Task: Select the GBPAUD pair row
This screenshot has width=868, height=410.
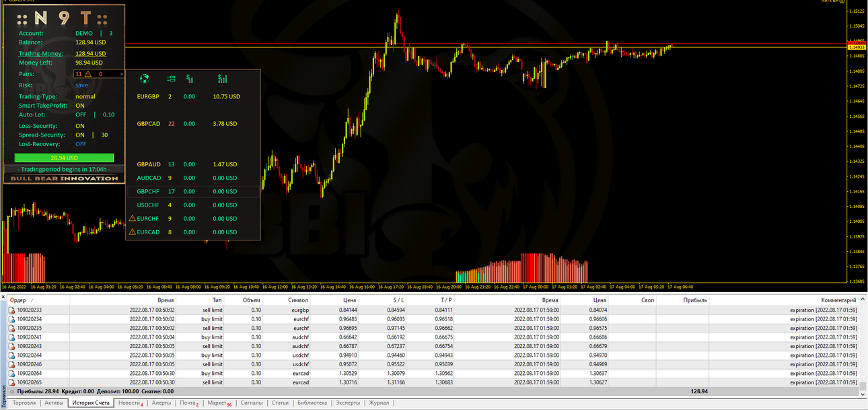Action: [x=193, y=164]
